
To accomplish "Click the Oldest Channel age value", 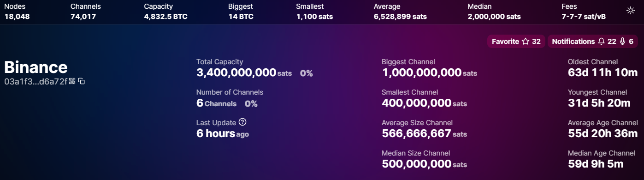I will pos(603,73).
